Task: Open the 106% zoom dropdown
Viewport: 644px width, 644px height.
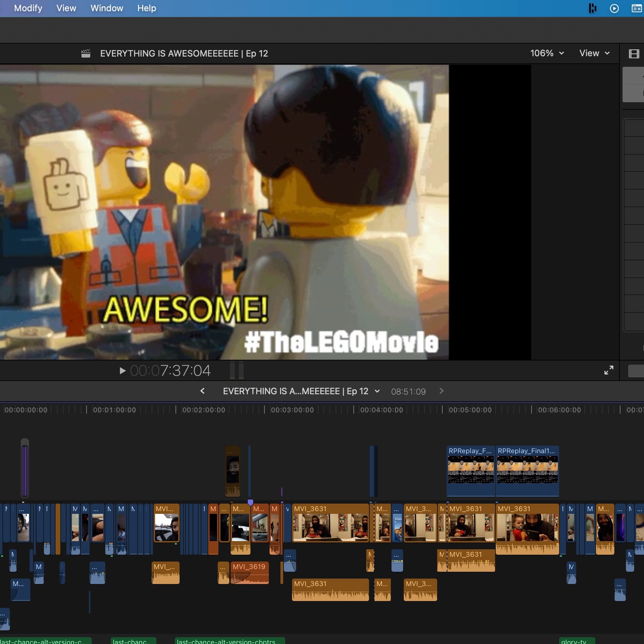Action: [x=547, y=53]
